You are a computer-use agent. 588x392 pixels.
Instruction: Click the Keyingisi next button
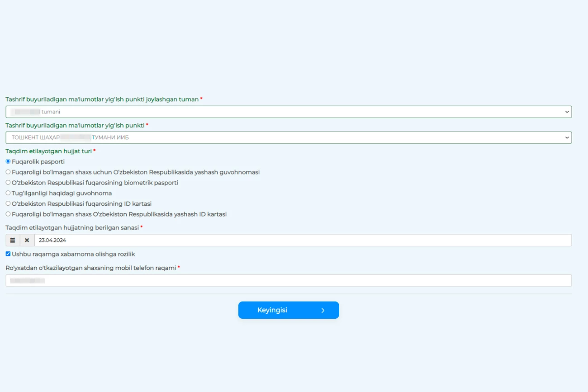(289, 310)
